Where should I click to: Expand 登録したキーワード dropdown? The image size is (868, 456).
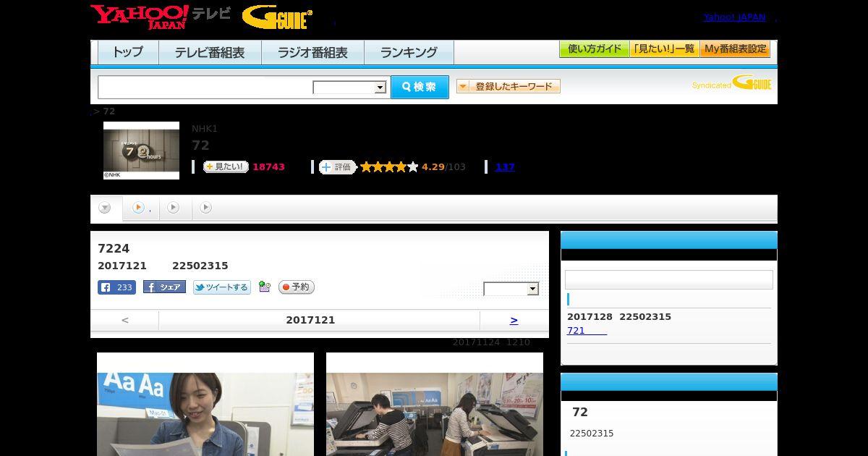pyautogui.click(x=509, y=86)
